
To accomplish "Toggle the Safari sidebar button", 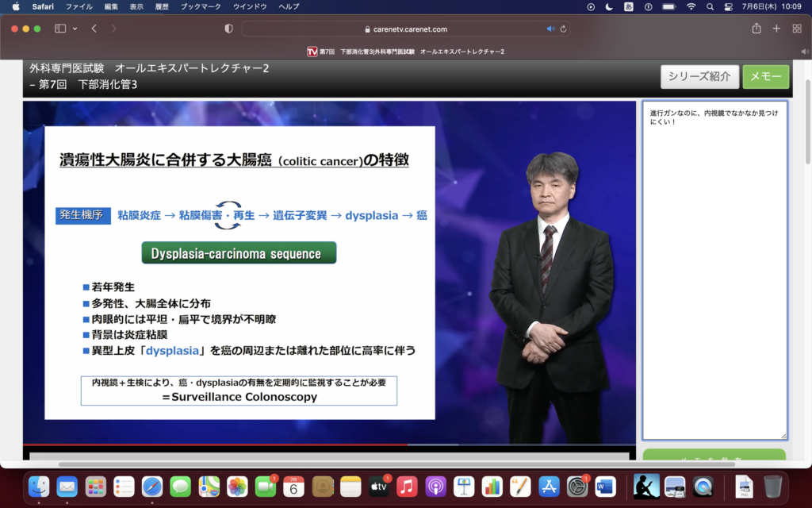I will pos(60,29).
